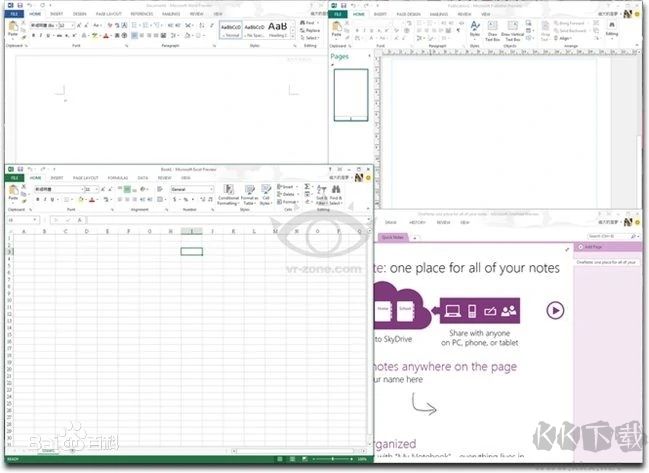Viewport: 649px width, 473px height.
Task: Click AutoSum sigma icon in Excel
Action: tap(308, 187)
